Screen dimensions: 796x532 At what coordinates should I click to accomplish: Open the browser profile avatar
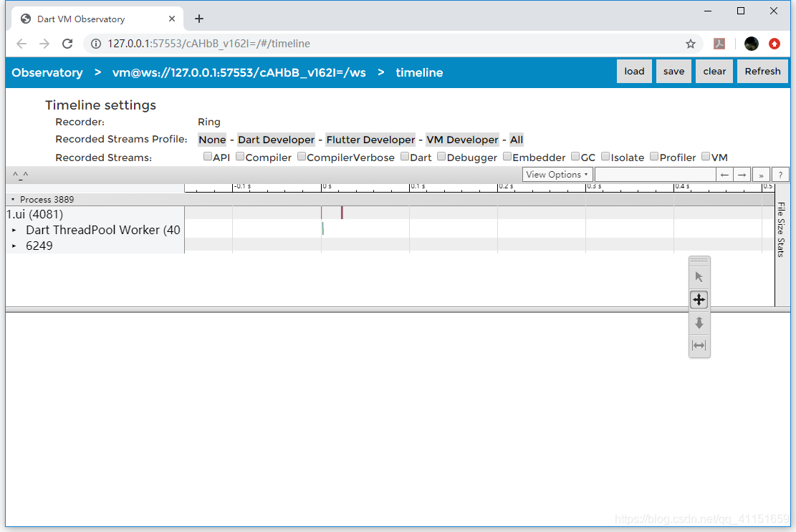tap(752, 44)
